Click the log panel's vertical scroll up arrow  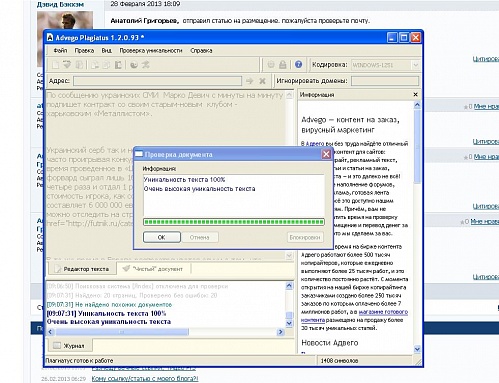click(289, 286)
